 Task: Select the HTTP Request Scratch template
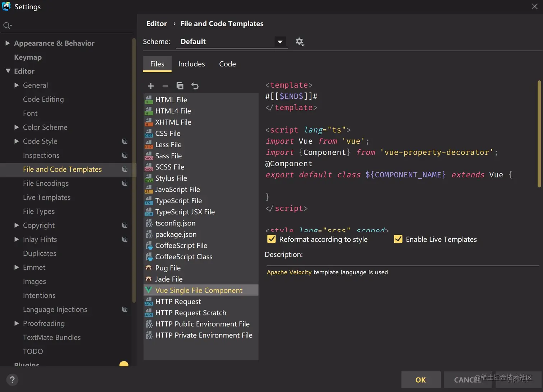(x=201, y=313)
